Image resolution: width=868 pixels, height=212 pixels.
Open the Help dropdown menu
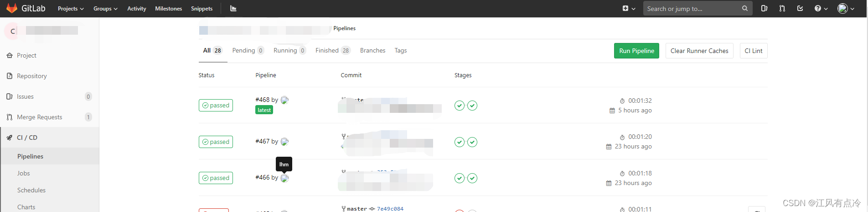[821, 8]
